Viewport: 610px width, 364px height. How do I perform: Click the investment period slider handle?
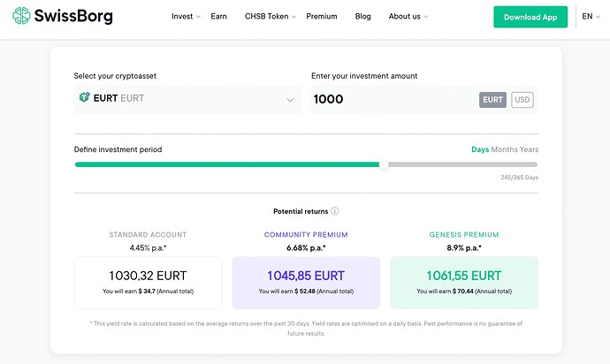[384, 164]
